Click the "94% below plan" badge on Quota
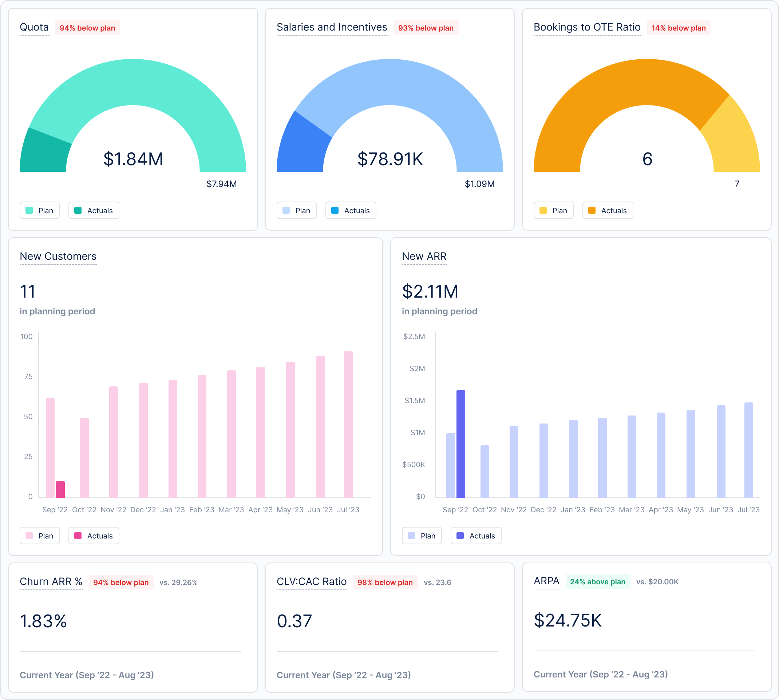Image resolution: width=779 pixels, height=700 pixels. coord(87,28)
